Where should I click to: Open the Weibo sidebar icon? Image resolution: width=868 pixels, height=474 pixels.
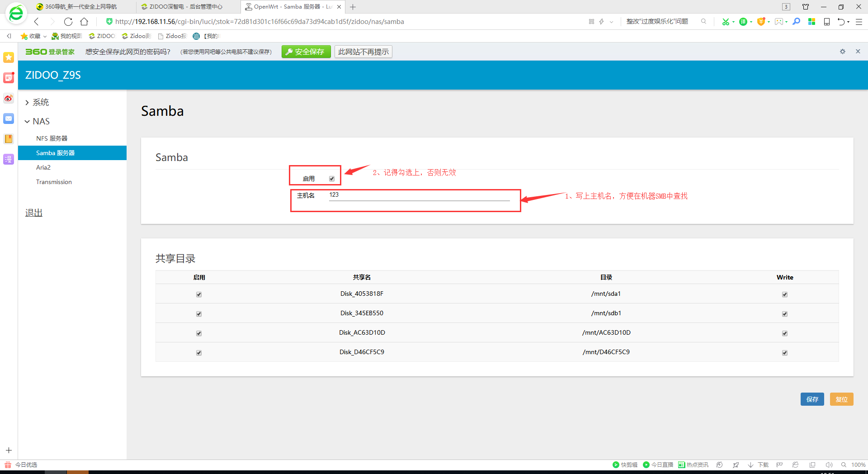coord(9,98)
